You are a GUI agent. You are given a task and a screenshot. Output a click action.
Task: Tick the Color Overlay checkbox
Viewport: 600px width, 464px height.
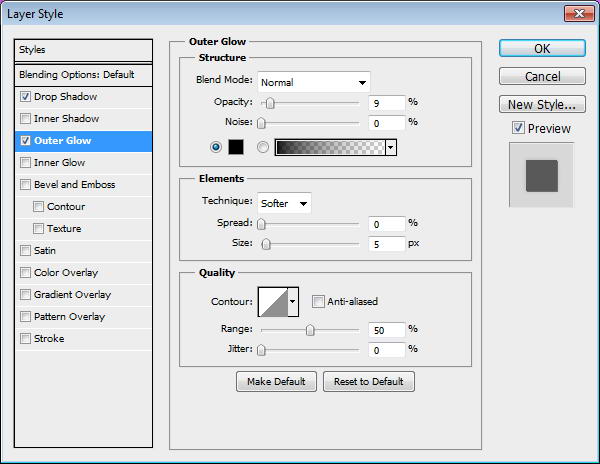click(x=25, y=273)
